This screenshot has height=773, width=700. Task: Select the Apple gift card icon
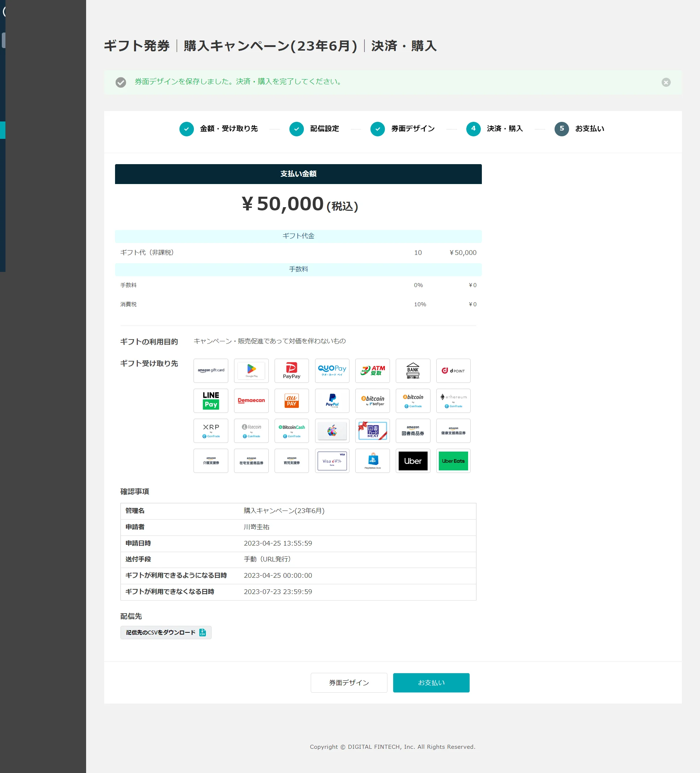332,431
